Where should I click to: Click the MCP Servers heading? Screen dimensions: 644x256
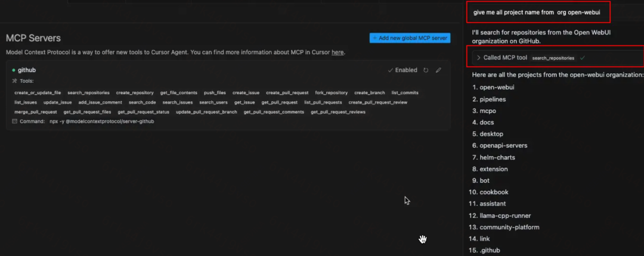33,38
